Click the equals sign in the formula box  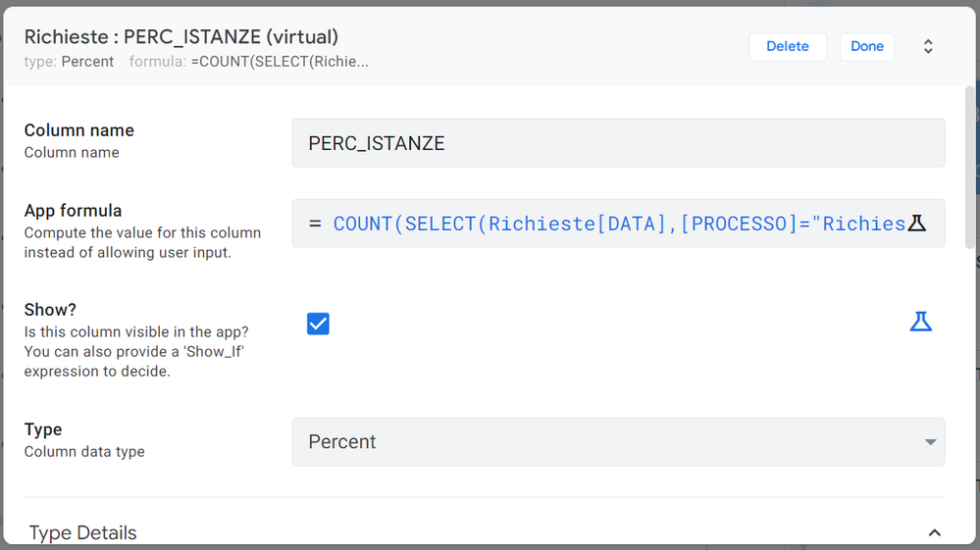315,223
